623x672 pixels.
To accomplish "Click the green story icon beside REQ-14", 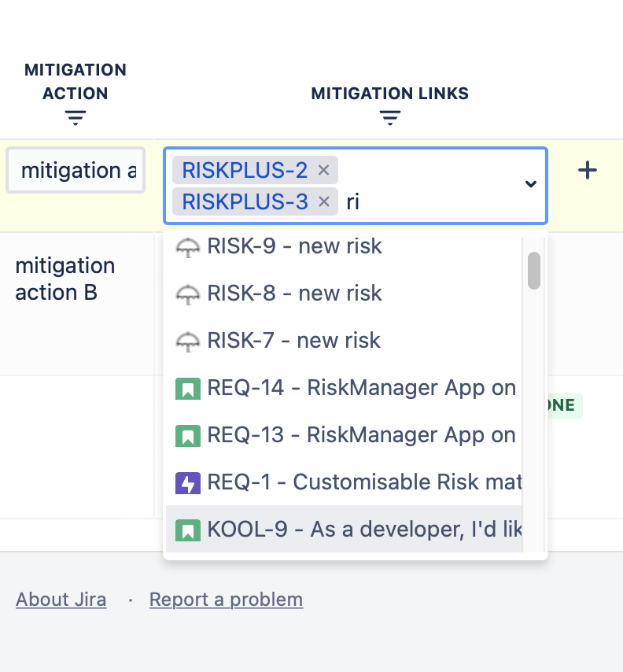I will coord(187,388).
